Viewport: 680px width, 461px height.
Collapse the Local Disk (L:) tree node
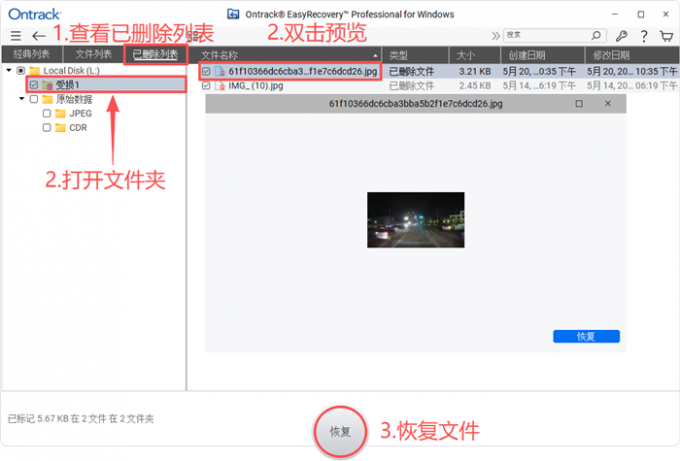[x=9, y=70]
